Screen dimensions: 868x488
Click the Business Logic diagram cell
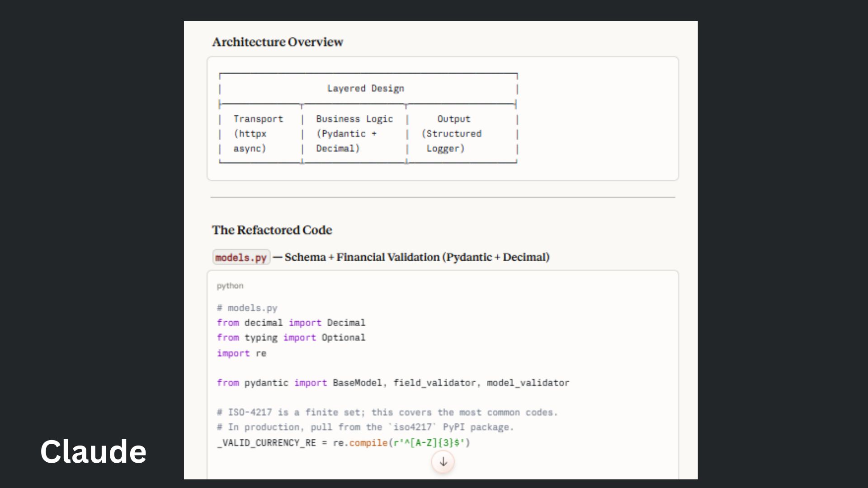click(x=354, y=133)
